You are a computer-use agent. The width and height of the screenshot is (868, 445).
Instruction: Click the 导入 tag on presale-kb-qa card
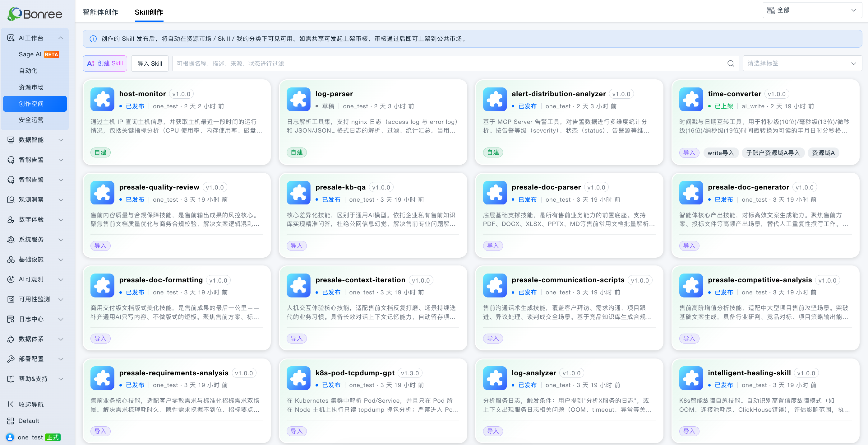pyautogui.click(x=297, y=246)
